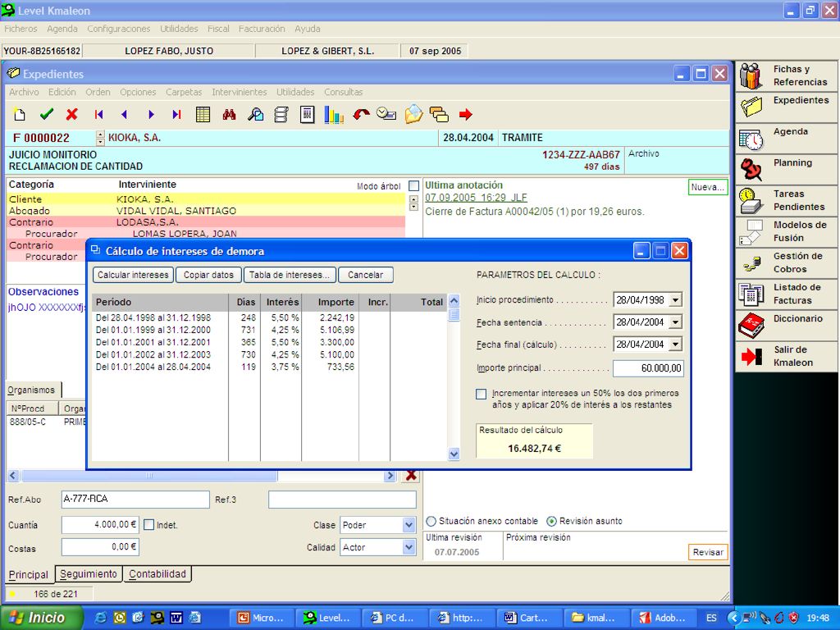Go to the first record arrow icon
The height and width of the screenshot is (630, 840).
coord(98,114)
